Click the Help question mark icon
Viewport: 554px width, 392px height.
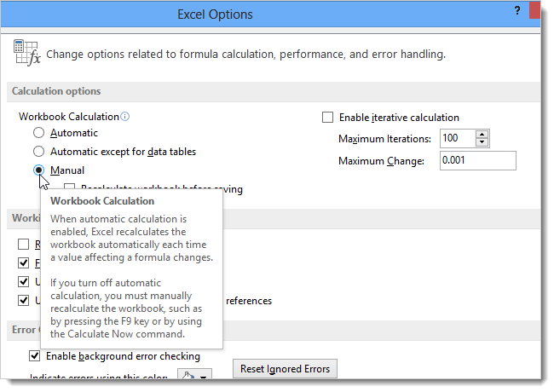(516, 9)
